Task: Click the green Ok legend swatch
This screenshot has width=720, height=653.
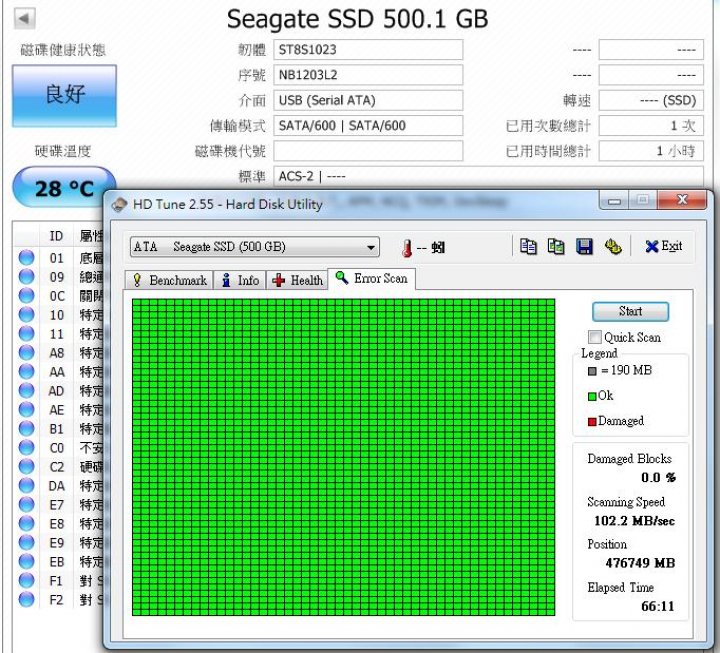Action: pyautogui.click(x=592, y=396)
